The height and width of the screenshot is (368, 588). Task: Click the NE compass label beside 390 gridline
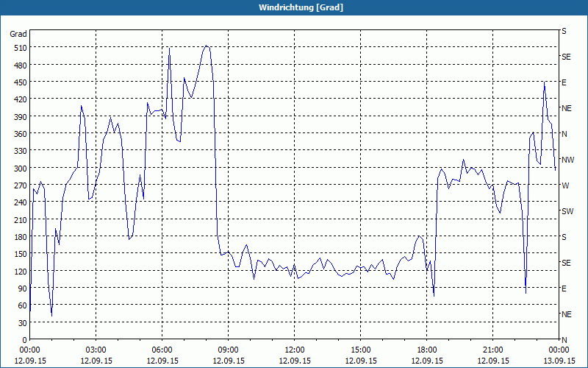click(566, 108)
